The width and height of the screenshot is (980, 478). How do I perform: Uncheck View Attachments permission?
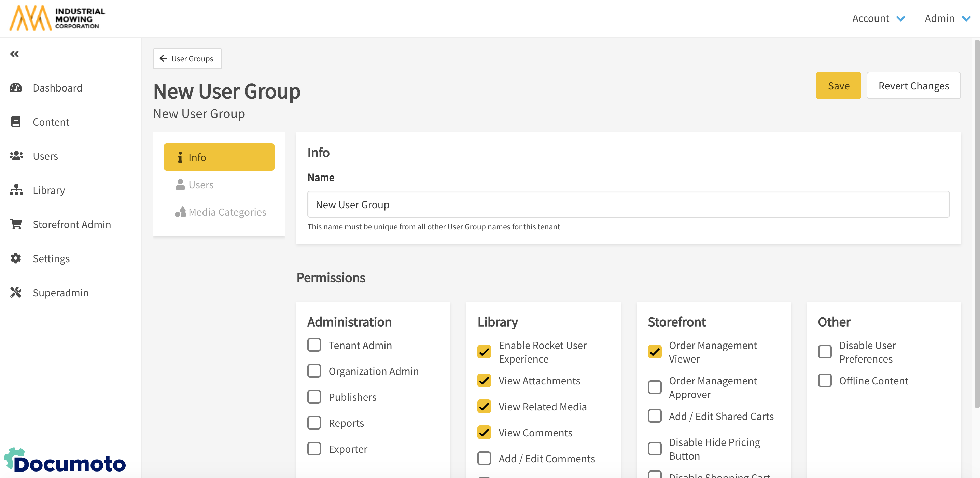click(484, 381)
